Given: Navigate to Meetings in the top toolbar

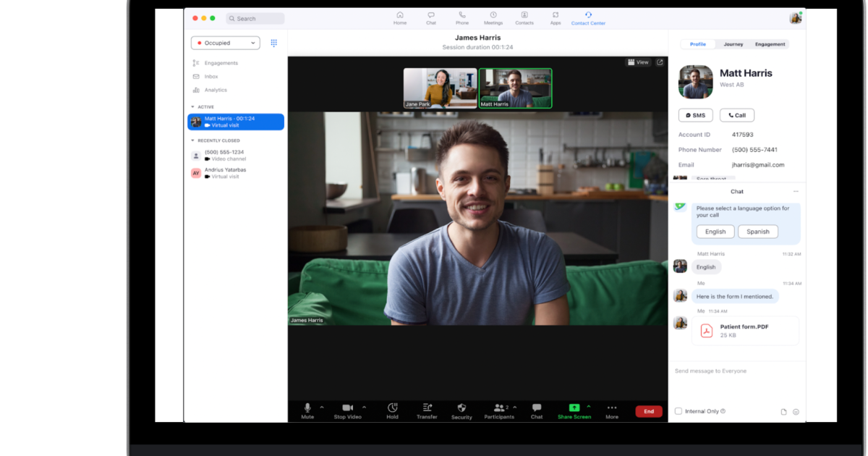Looking at the screenshot, I should coord(493,17).
